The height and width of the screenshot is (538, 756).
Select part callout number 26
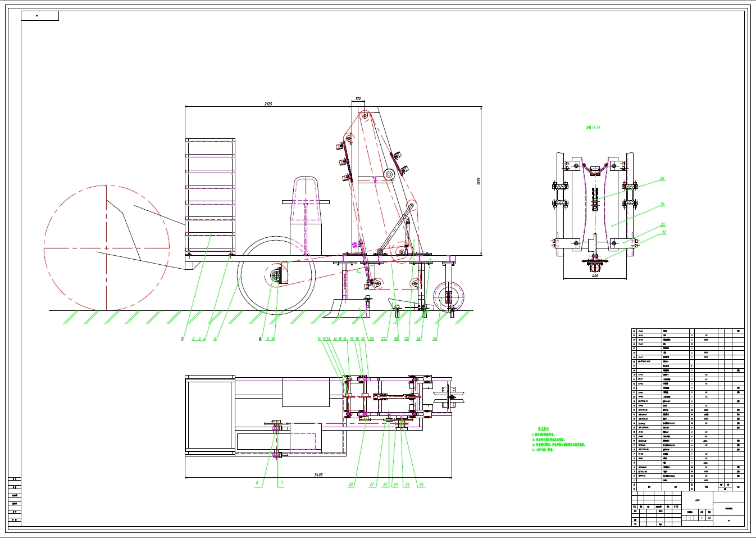tap(372, 339)
